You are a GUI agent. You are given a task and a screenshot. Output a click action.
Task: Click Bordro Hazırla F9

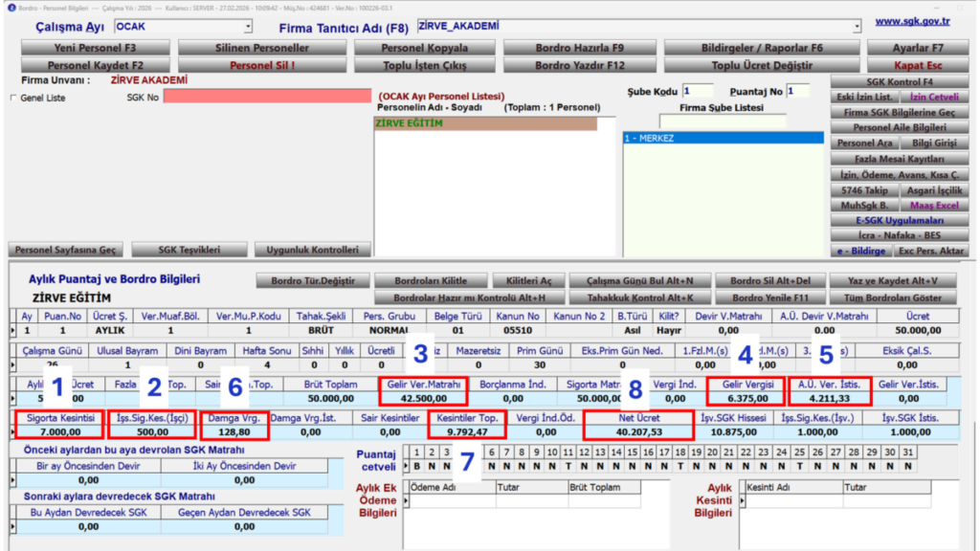coord(579,48)
